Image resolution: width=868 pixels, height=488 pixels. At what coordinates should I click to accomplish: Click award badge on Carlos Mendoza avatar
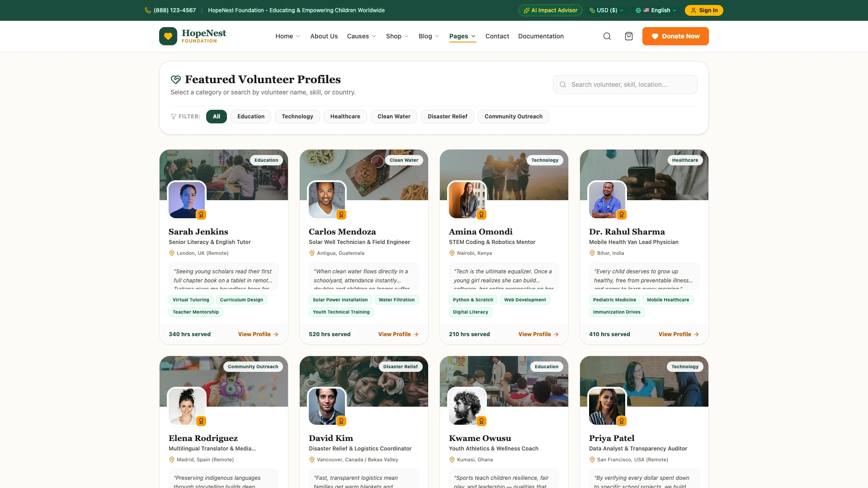tap(341, 215)
